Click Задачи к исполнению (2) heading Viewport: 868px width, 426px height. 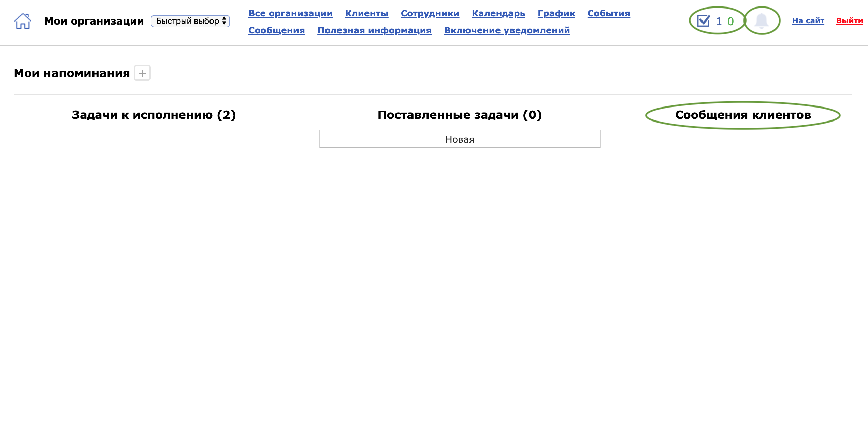[x=154, y=115]
